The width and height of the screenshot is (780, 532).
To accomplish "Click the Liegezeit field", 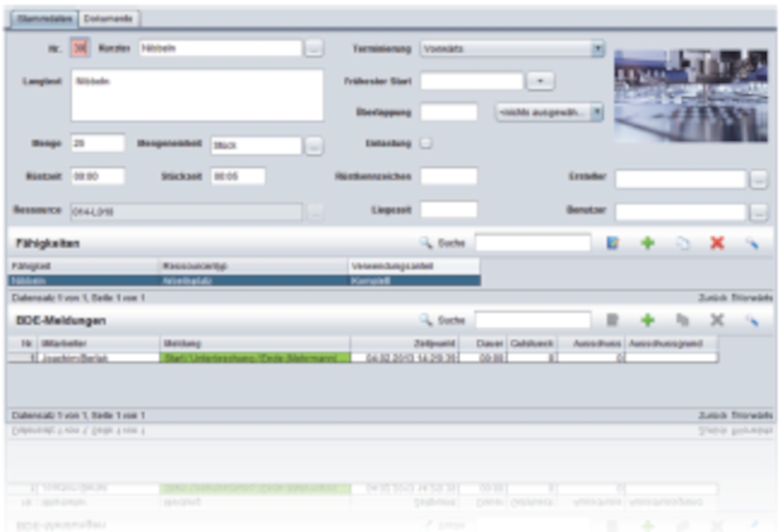I will (x=449, y=210).
